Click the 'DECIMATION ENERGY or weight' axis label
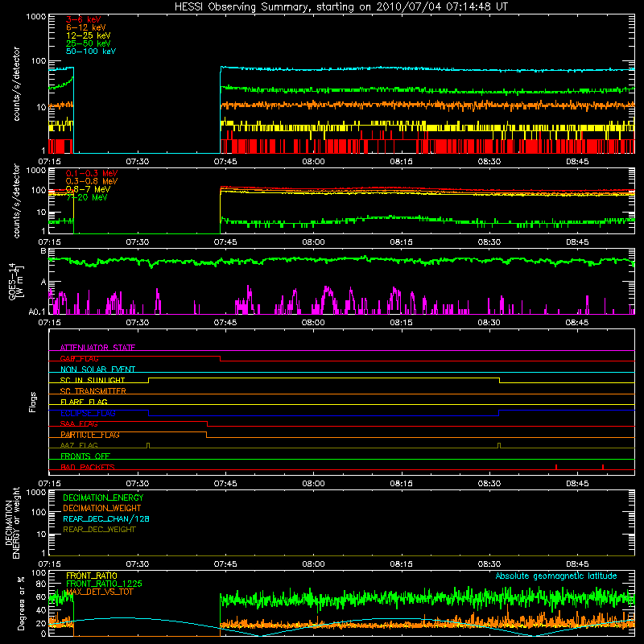 pyautogui.click(x=12, y=522)
